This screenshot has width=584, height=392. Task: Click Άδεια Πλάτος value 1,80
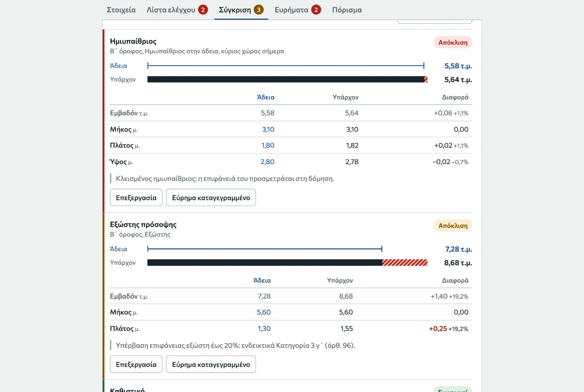pyautogui.click(x=268, y=145)
